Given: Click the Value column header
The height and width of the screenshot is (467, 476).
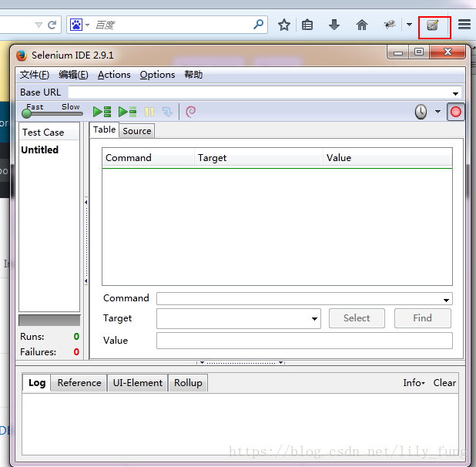Looking at the screenshot, I should [x=387, y=158].
